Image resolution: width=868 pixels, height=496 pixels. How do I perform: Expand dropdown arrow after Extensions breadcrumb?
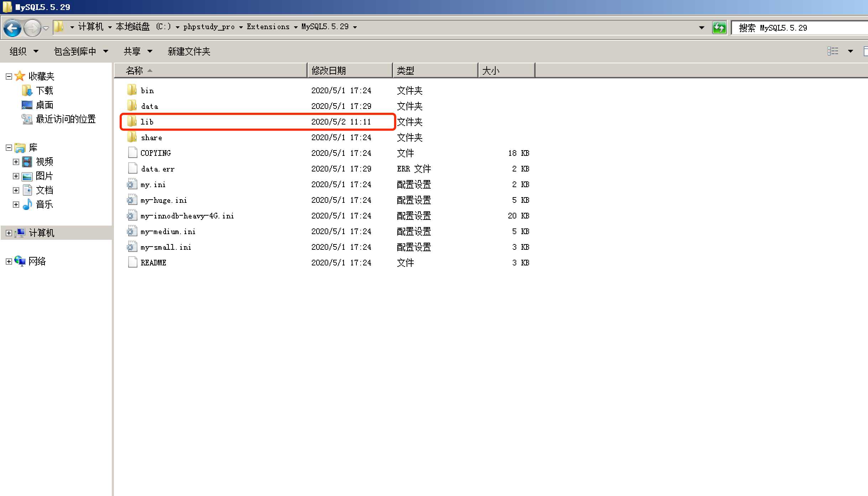coord(296,27)
